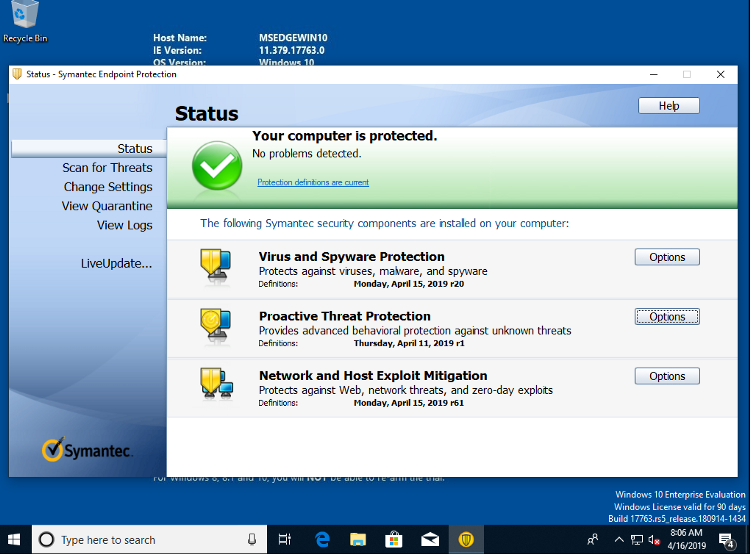The height and width of the screenshot is (554, 750).
Task: Click the Virus and Spyware Protection shield icon
Action: (x=216, y=265)
